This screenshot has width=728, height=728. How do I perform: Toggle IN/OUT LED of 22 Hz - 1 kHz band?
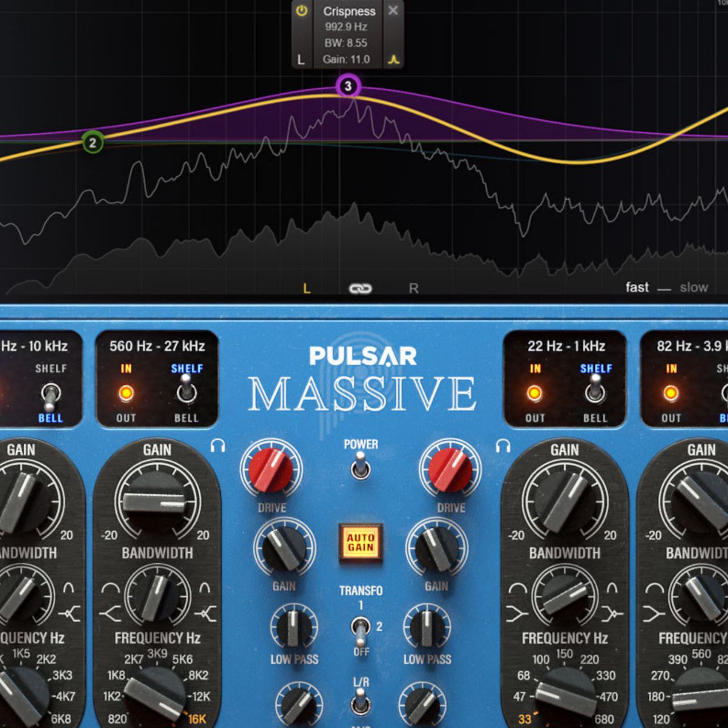point(534,393)
